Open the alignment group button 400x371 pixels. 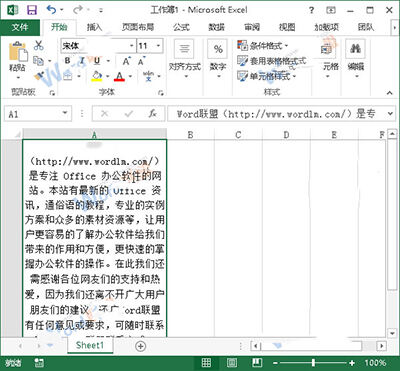coord(184,59)
